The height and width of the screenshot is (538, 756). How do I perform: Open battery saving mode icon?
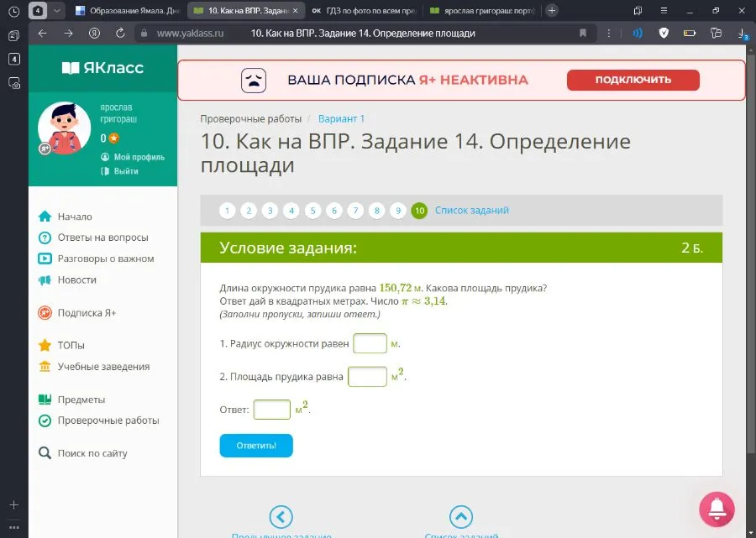[690, 34]
